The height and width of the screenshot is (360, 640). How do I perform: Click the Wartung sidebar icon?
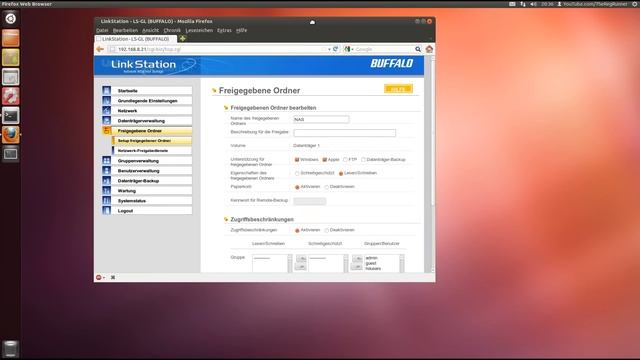[x=107, y=191]
